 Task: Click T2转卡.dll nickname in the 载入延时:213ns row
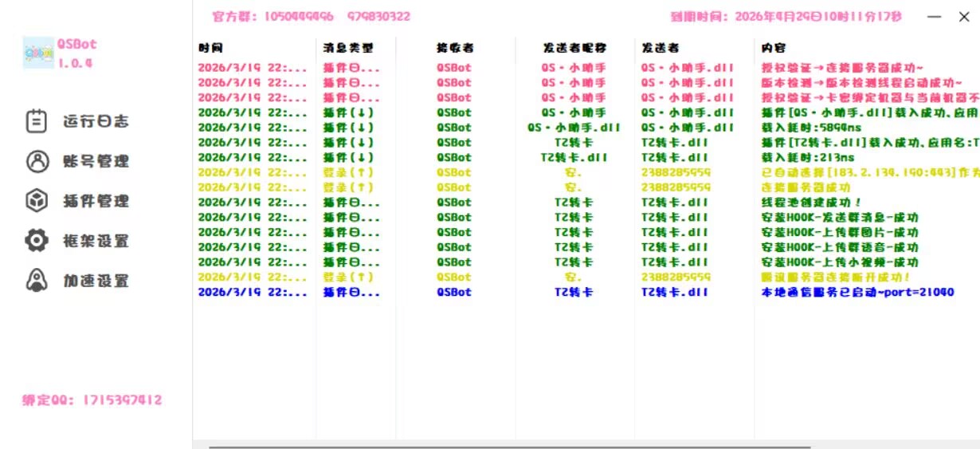tap(574, 157)
